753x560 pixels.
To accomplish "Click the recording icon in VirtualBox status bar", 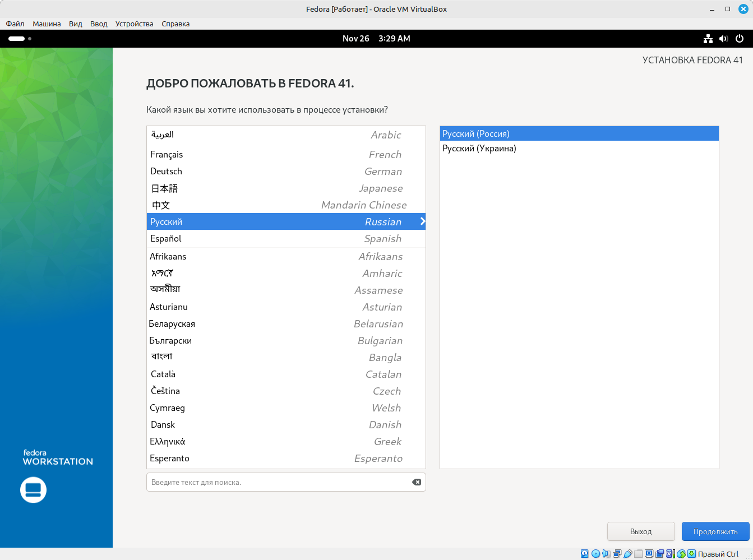I will [x=660, y=554].
